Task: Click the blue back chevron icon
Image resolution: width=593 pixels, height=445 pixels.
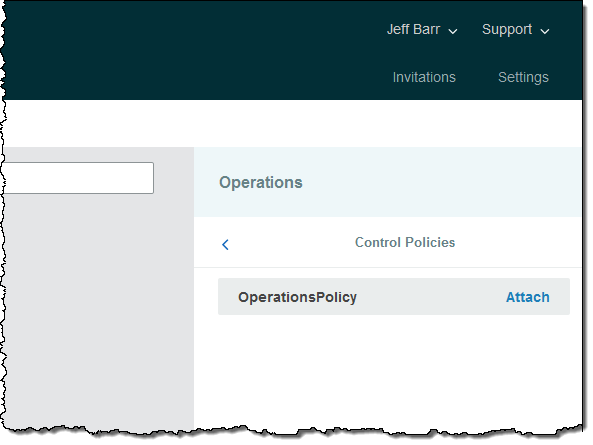Action: pyautogui.click(x=225, y=245)
